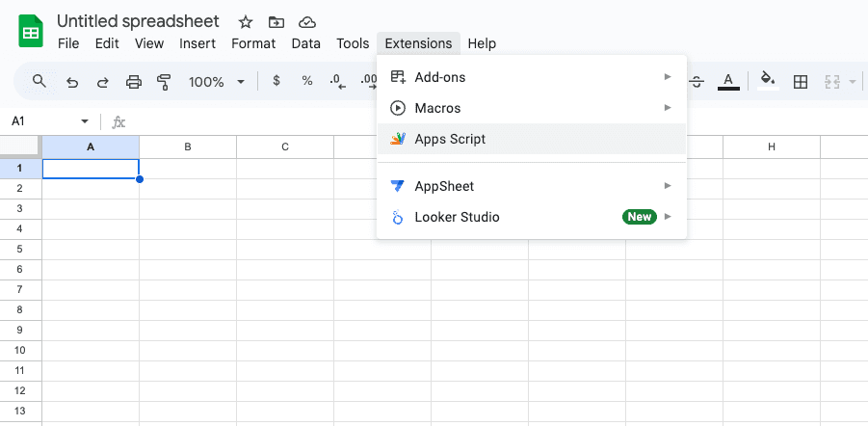Click the redo arrow icon
The height and width of the screenshot is (426, 868).
click(102, 82)
